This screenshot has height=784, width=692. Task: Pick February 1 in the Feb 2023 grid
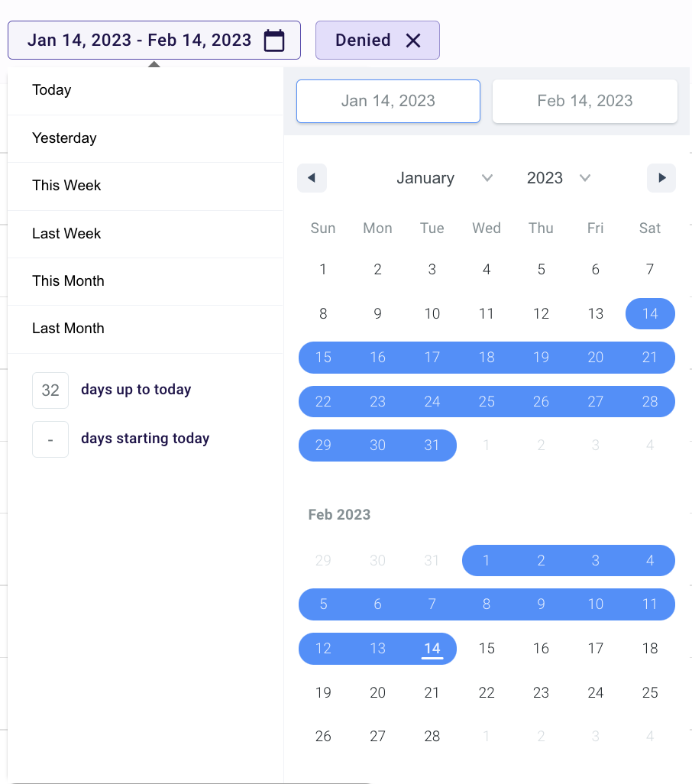(487, 560)
